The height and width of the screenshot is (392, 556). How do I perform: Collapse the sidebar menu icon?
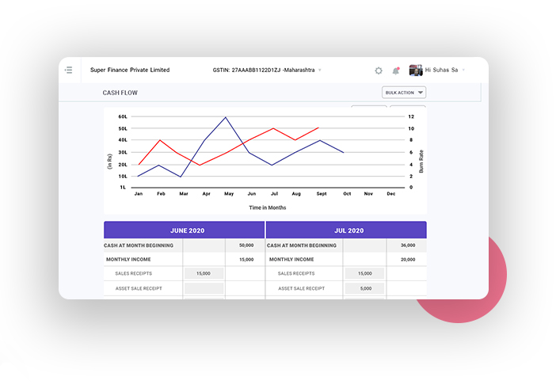point(69,70)
